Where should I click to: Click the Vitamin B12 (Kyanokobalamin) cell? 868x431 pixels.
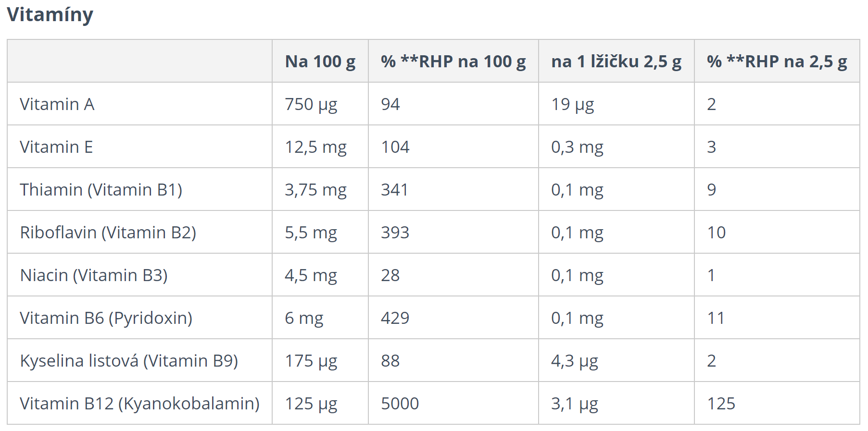tap(139, 404)
